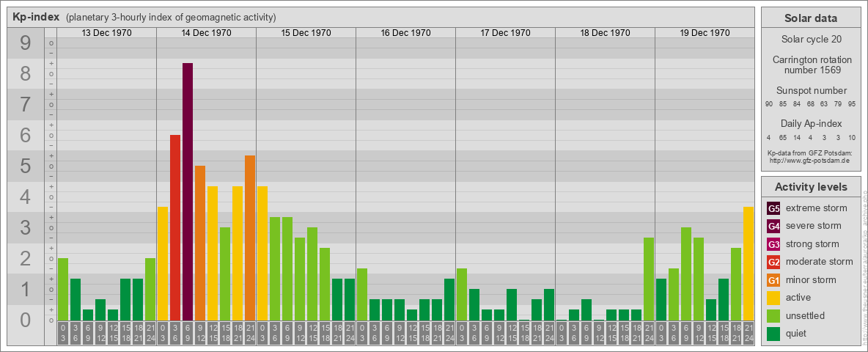Click the Ap-index value 10
The image size is (868, 352).
[x=851, y=137]
